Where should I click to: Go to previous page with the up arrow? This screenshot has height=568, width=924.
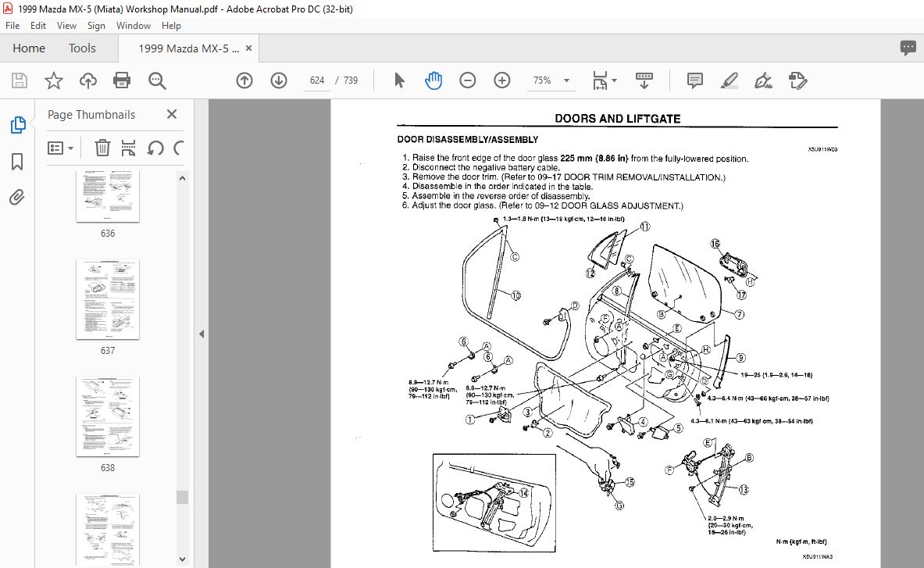point(244,80)
